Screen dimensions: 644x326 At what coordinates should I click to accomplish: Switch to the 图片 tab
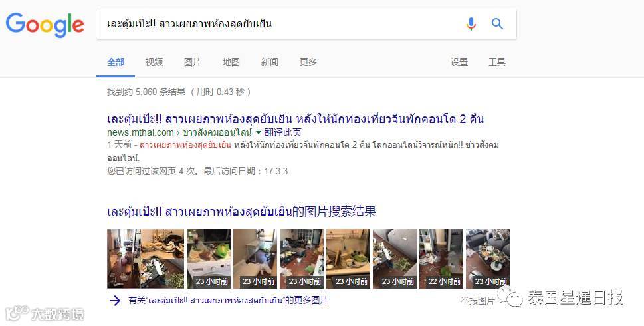tap(193, 62)
